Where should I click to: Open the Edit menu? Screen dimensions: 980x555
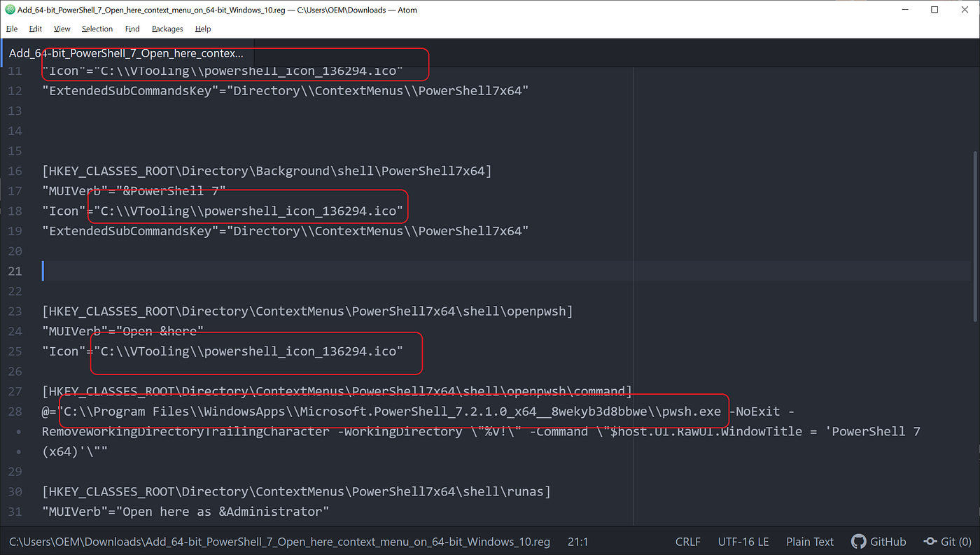(35, 29)
